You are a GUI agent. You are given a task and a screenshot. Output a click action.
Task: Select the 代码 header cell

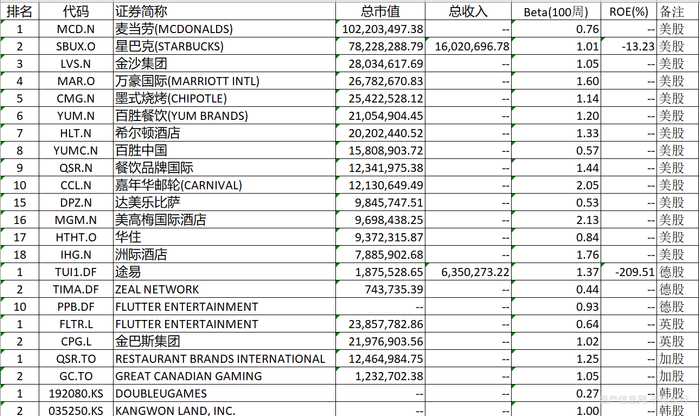coord(76,12)
